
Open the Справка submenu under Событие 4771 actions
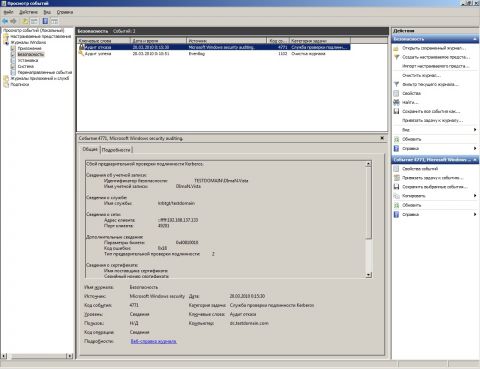(x=435, y=214)
